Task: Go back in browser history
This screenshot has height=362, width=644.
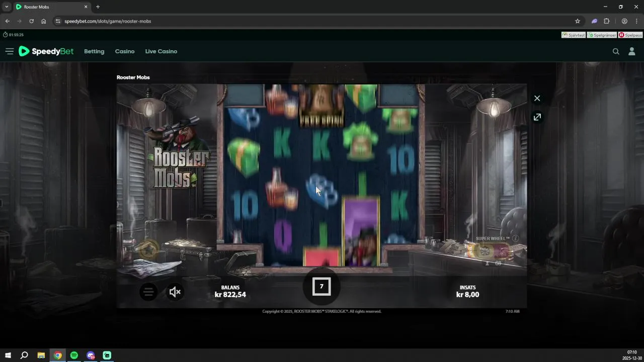Action: click(7, 21)
